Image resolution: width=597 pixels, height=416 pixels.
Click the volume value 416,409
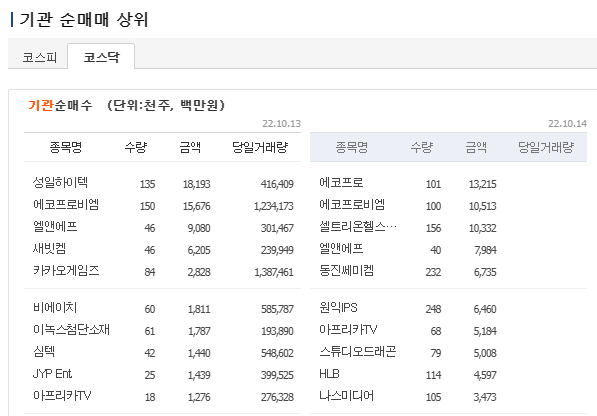pyautogui.click(x=277, y=184)
